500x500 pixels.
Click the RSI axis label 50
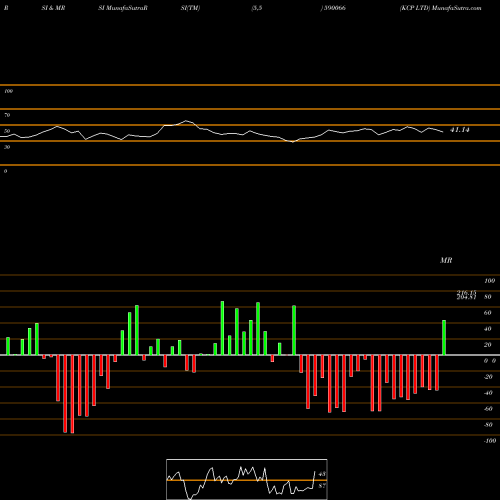pos(7,131)
